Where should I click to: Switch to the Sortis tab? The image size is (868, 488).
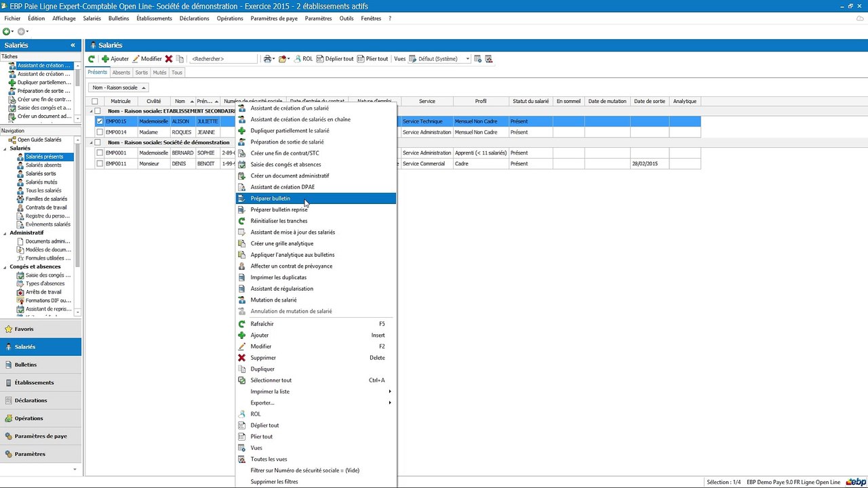click(141, 73)
